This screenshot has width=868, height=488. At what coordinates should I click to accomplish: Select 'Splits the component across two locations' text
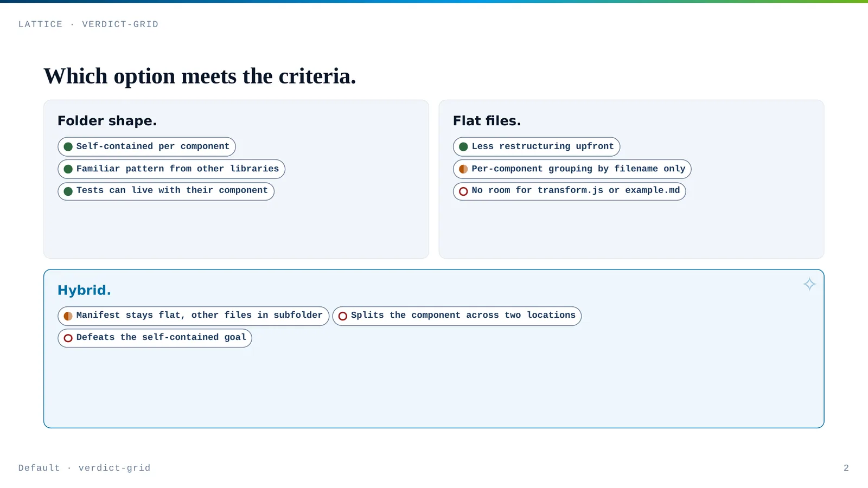463,315
